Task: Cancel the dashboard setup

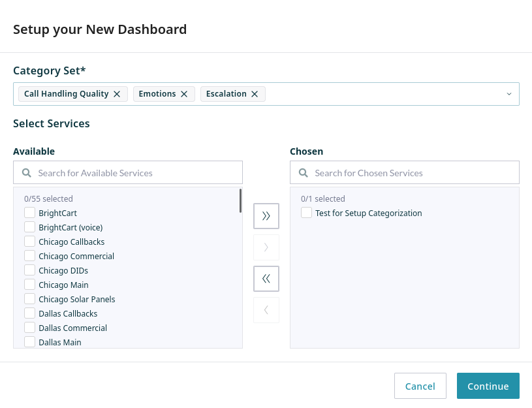Action: click(420, 386)
